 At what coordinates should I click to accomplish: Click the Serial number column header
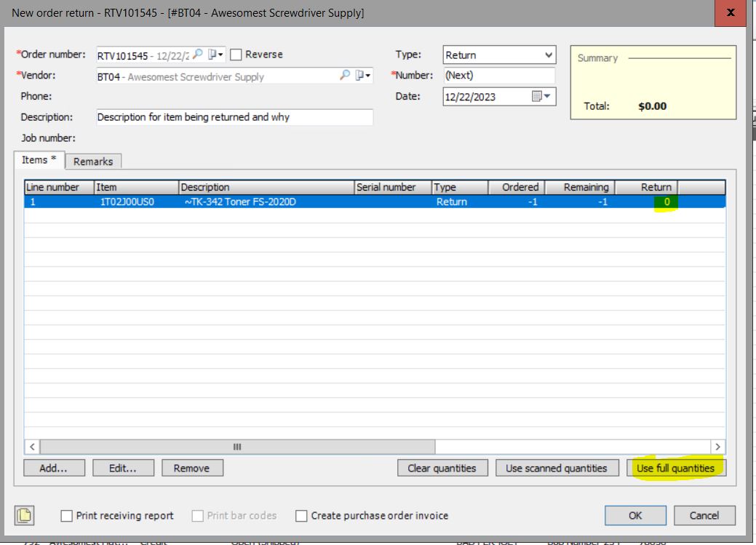pos(393,187)
